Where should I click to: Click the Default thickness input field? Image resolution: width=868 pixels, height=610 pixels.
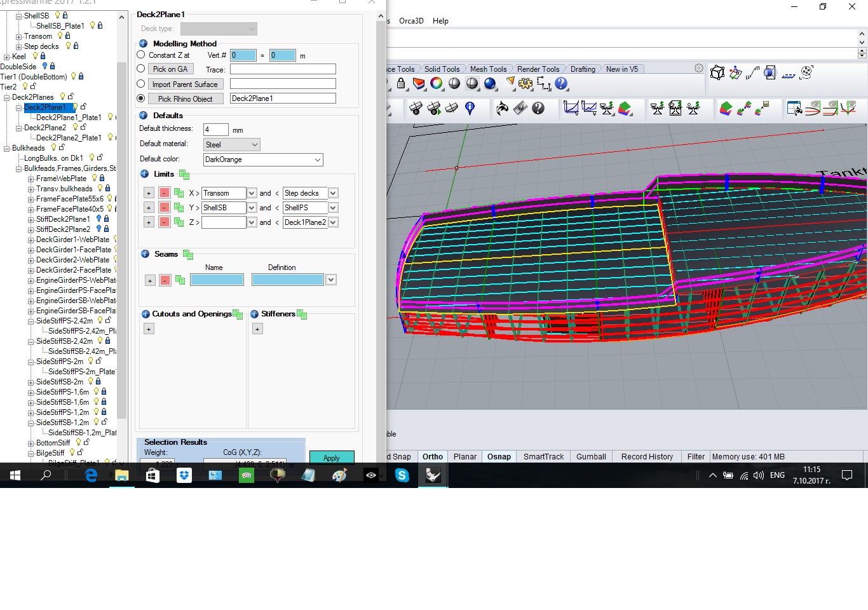(215, 130)
